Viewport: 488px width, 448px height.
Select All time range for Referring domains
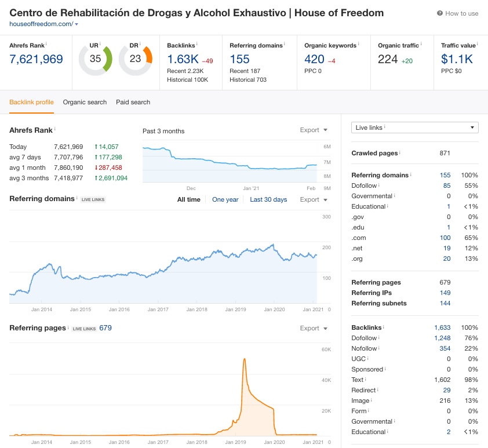[x=188, y=199]
